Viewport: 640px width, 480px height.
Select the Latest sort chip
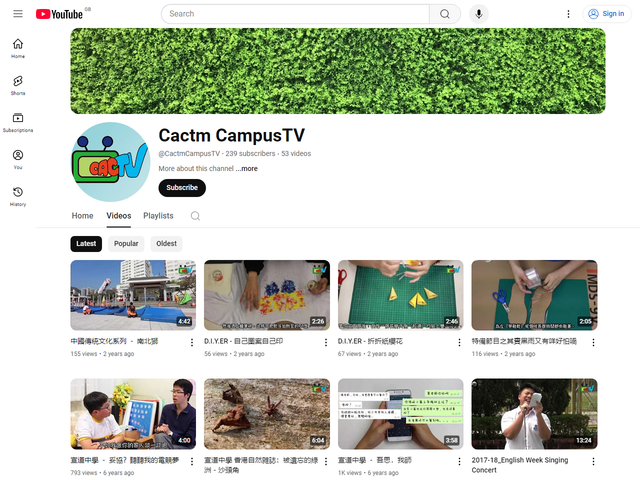point(86,243)
